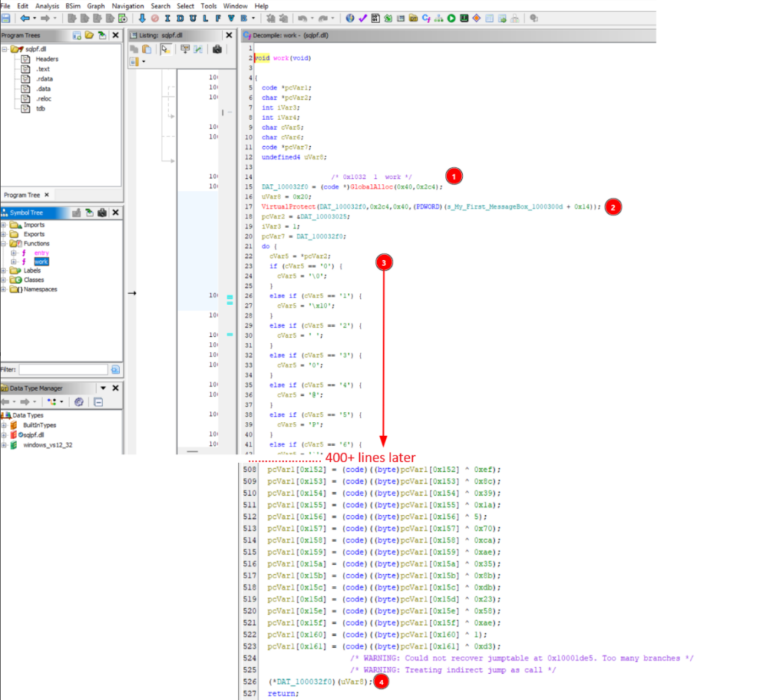Open Listing field dropdown arrow
The width and height of the screenshot is (763, 700).
144,62
